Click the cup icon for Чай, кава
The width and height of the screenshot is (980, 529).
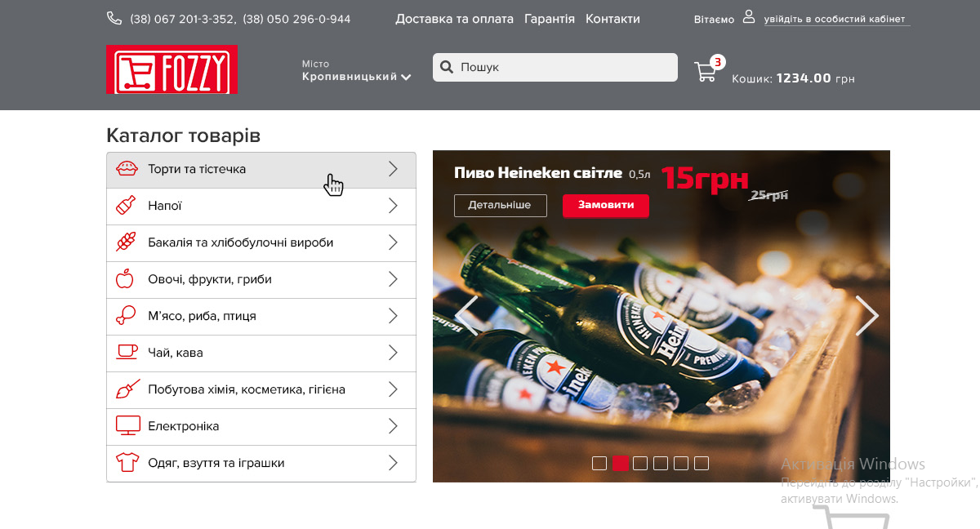(x=127, y=352)
